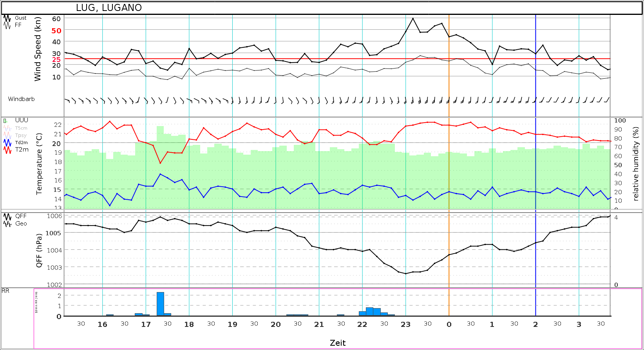Click the relative humidity axis title

635,164
